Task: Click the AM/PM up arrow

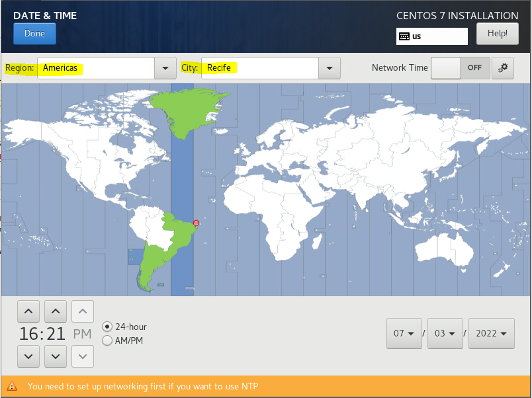Action: coord(82,311)
